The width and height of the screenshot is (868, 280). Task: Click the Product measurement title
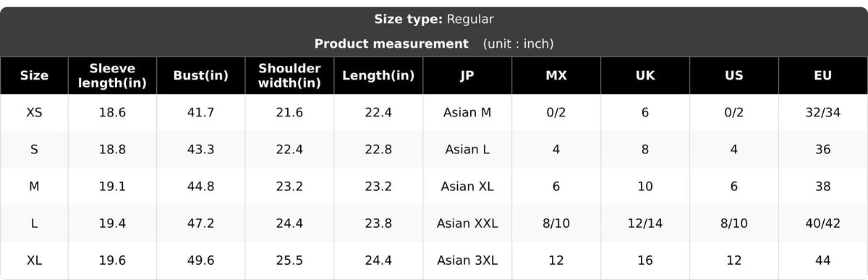click(x=391, y=43)
